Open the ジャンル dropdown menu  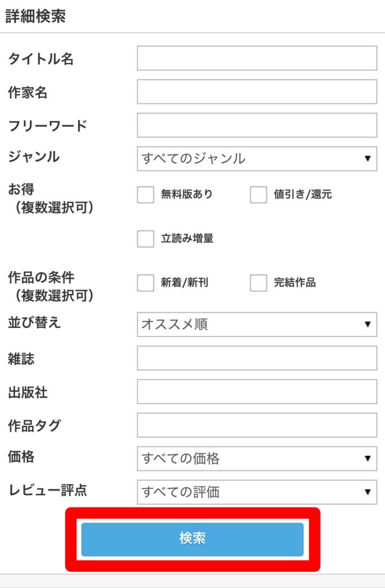256,158
